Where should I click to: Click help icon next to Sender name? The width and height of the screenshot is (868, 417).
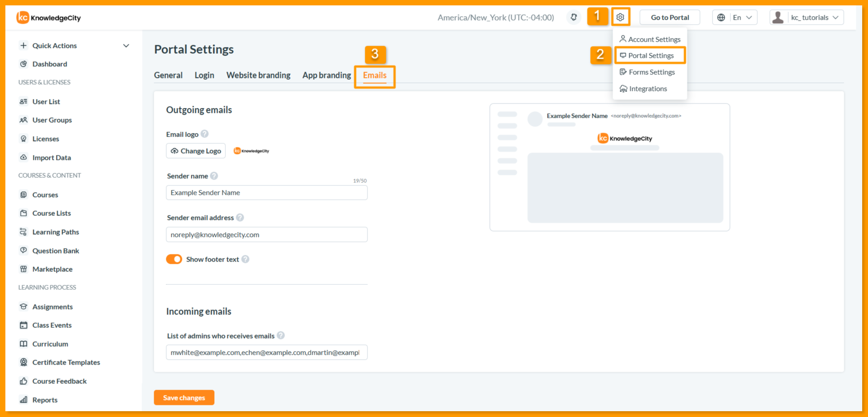coord(214,176)
